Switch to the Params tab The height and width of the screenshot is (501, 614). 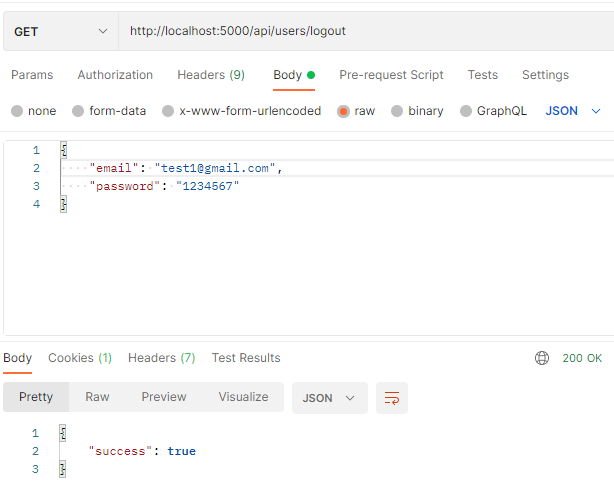point(32,75)
